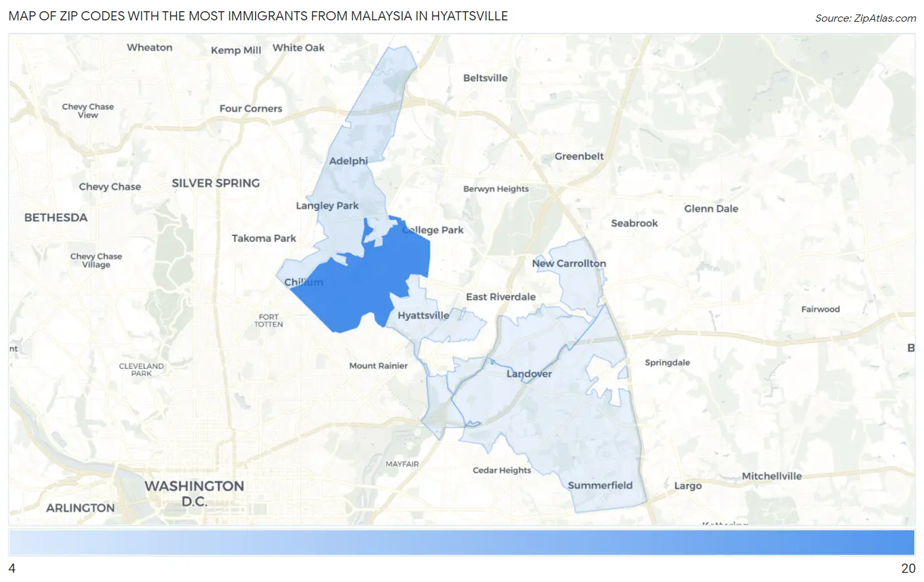Click the Springdale map label
Screen dimensions: 924x582
[667, 362]
